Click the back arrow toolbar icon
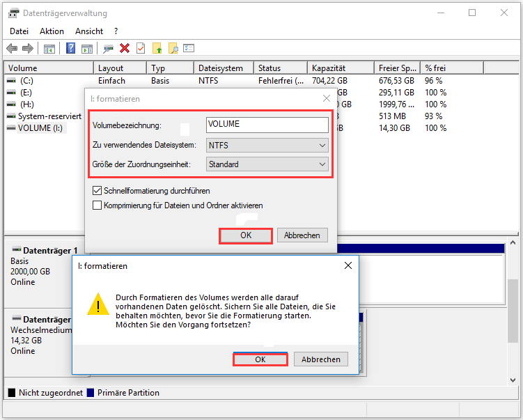523x420 pixels. point(12,48)
